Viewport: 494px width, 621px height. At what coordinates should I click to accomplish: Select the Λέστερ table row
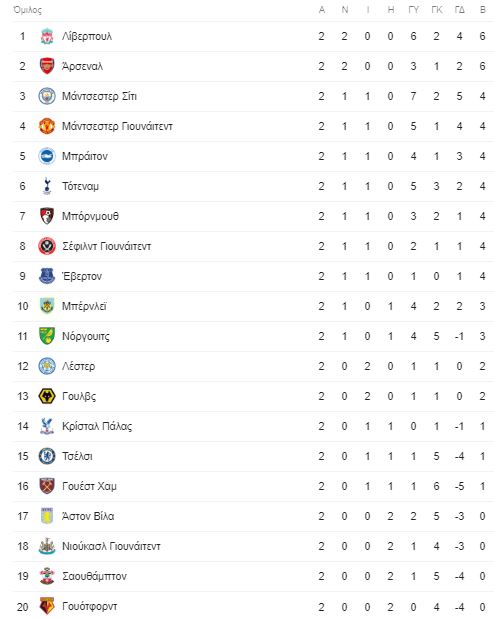pyautogui.click(x=253, y=366)
